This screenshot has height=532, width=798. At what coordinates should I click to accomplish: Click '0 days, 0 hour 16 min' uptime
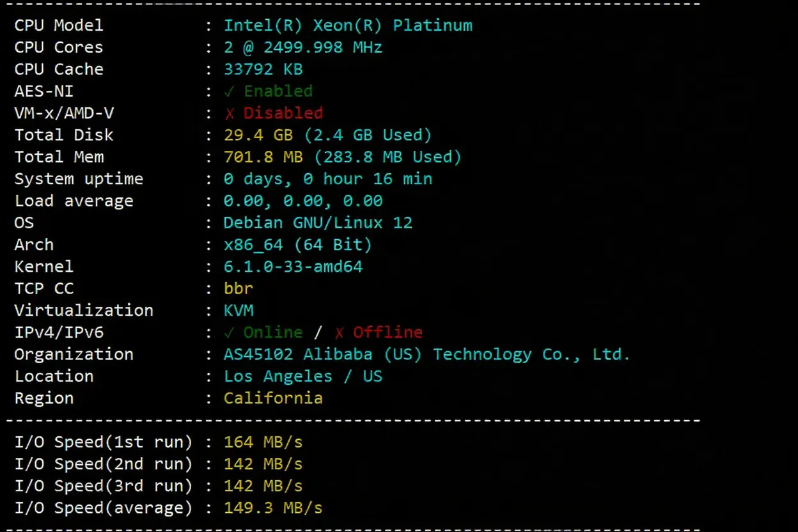pyautogui.click(x=328, y=179)
